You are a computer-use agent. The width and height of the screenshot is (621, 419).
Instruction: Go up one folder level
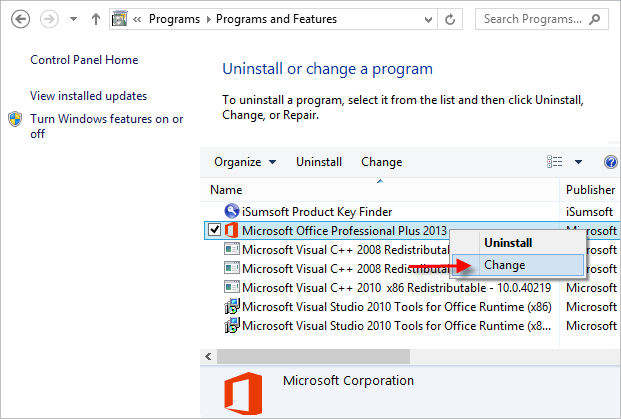pos(95,19)
